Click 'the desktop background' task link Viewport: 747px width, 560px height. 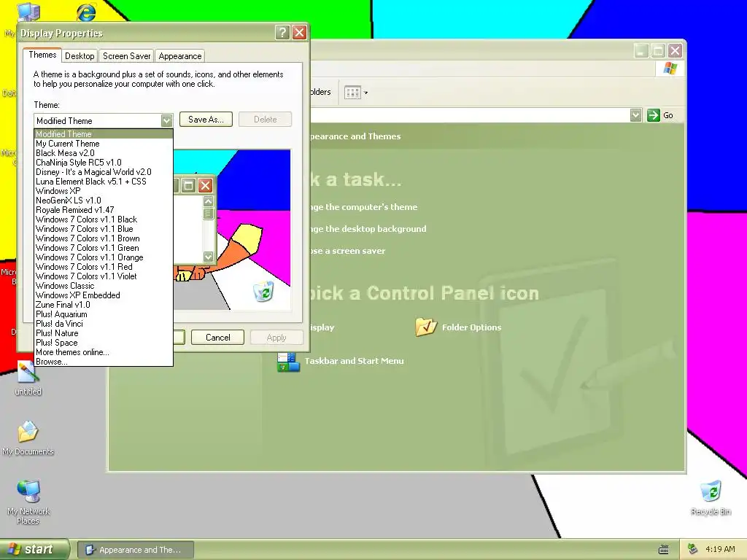point(376,228)
